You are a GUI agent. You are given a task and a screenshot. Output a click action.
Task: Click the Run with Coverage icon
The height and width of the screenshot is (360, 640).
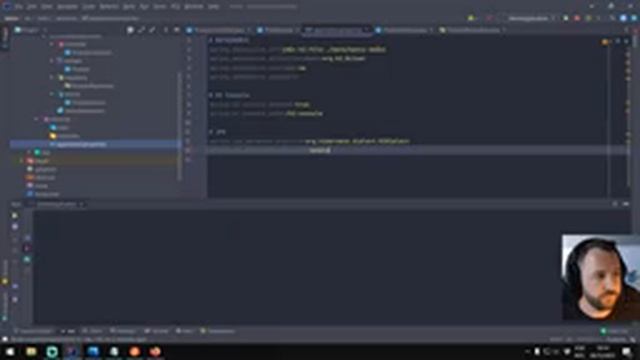[588, 18]
